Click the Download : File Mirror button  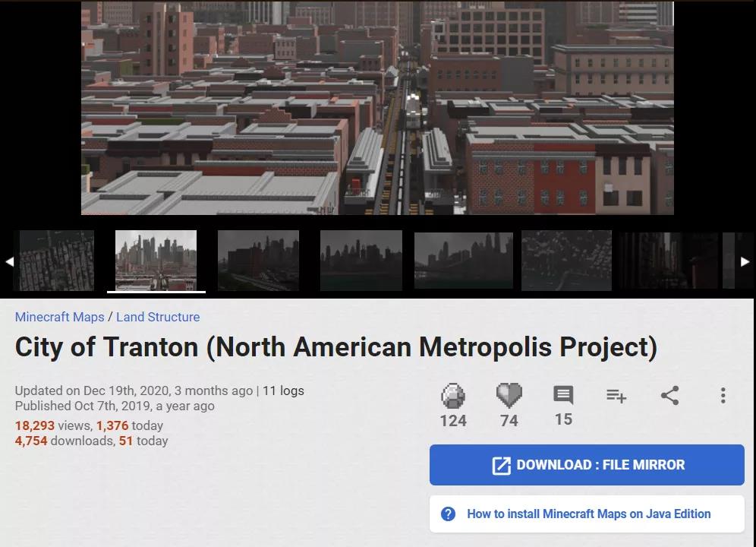point(587,464)
